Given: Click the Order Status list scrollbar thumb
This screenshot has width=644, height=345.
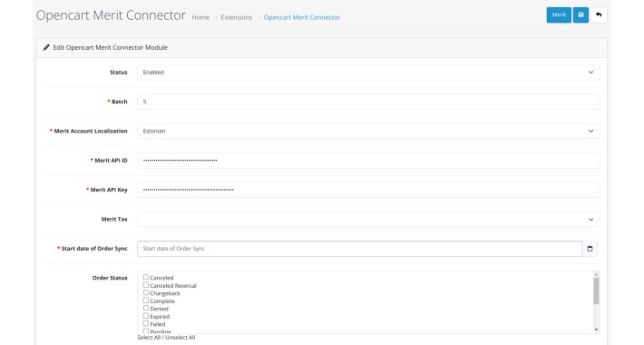Looking at the screenshot, I should 596,291.
